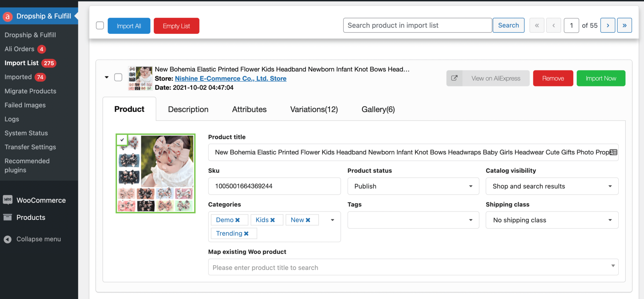Uncheck the selected main product image checkmark
Screen dimensions: 644x299
pyautogui.click(x=122, y=140)
